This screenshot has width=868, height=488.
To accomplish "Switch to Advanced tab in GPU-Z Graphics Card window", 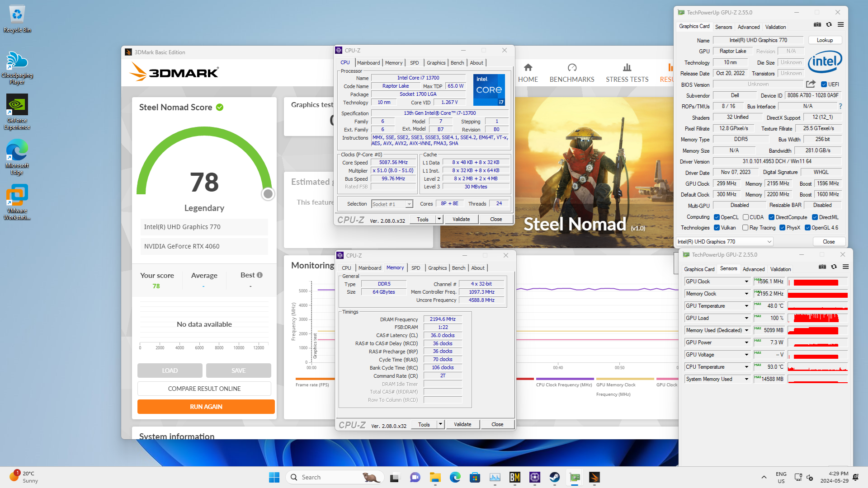I will [x=749, y=27].
